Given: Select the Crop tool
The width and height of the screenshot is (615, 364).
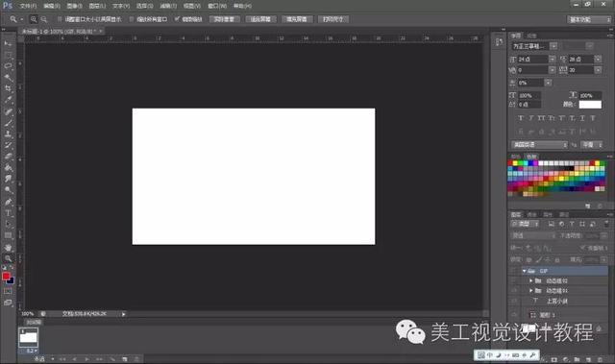Looking at the screenshot, I should pyautogui.click(x=8, y=88).
